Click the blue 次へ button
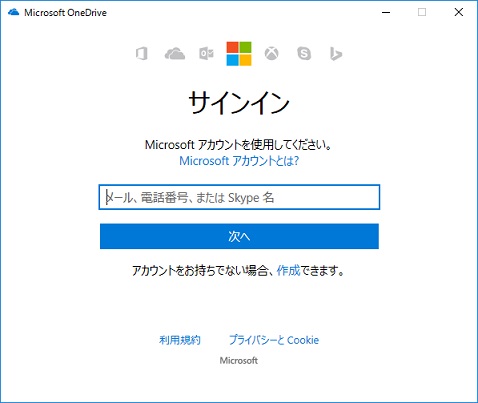 click(x=239, y=236)
